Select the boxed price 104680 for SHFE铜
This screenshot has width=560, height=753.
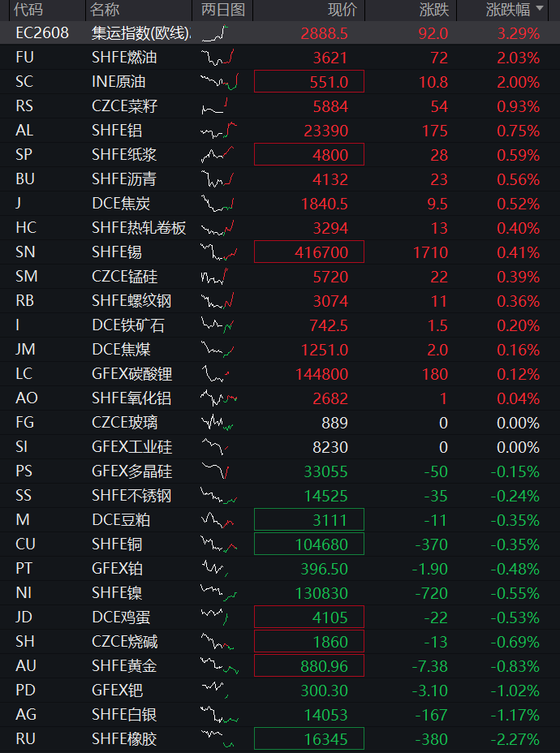pyautogui.click(x=309, y=544)
